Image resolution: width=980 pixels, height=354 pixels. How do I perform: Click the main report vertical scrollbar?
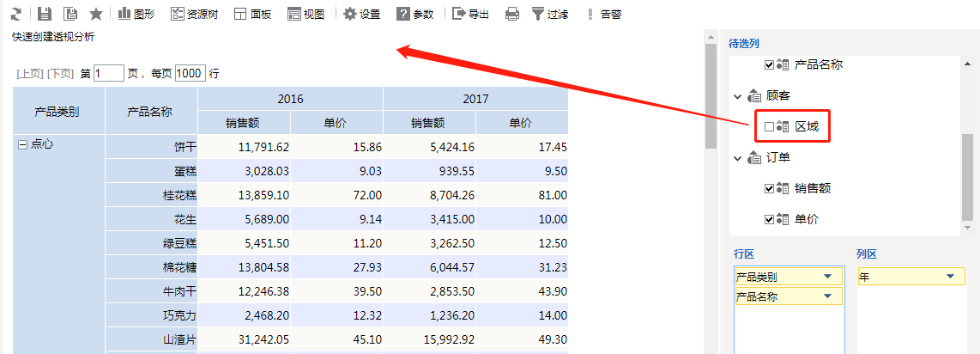click(x=711, y=96)
